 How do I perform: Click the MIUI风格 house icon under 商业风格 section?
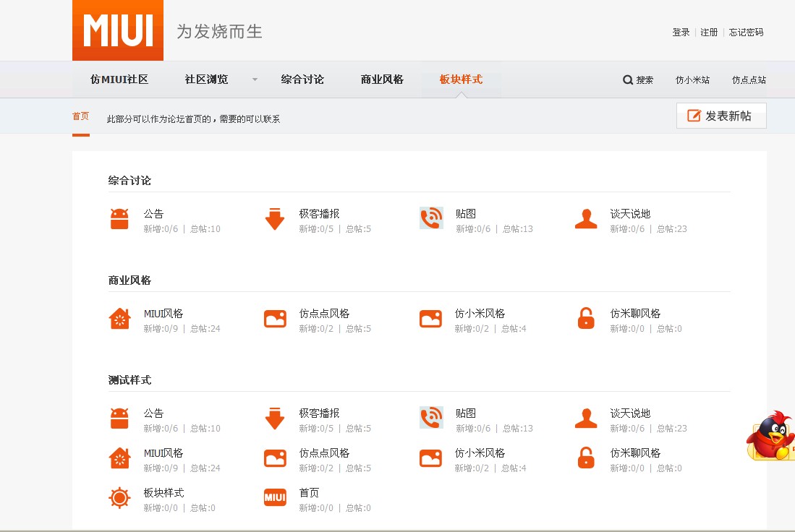click(119, 319)
